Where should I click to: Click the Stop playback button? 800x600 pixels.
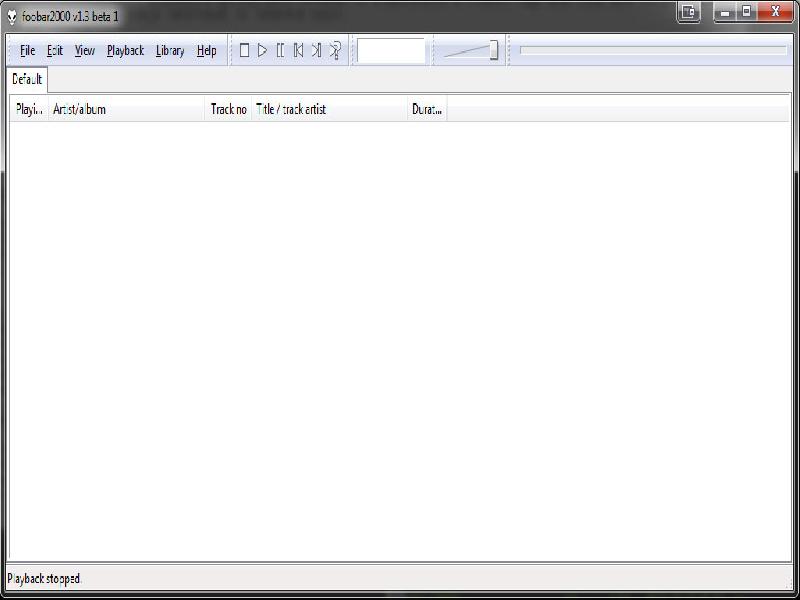(244, 51)
